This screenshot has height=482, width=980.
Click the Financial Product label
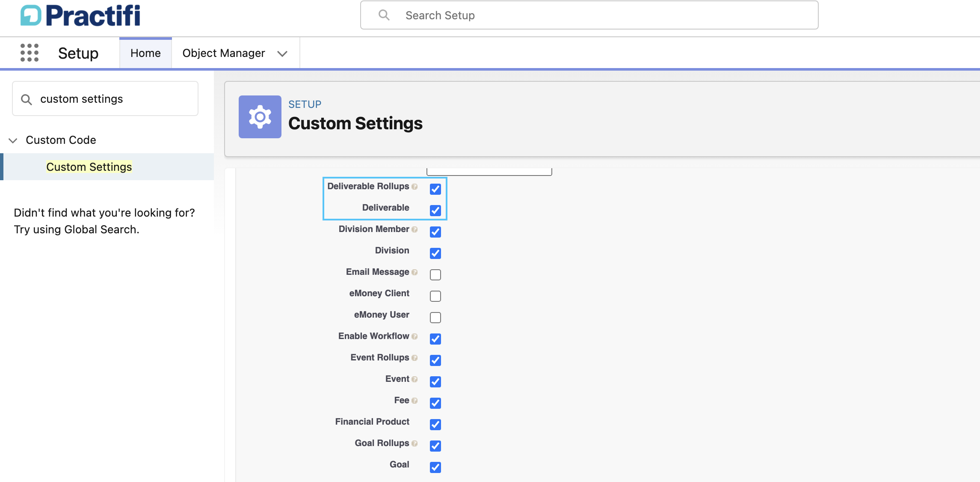point(372,422)
